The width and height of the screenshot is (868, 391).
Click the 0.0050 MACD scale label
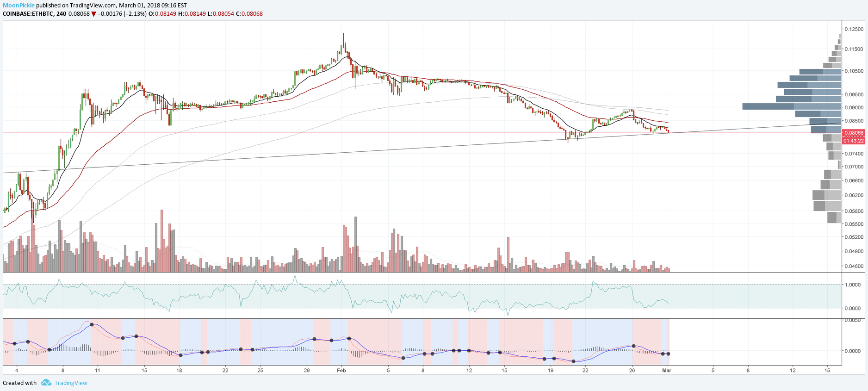(853, 320)
